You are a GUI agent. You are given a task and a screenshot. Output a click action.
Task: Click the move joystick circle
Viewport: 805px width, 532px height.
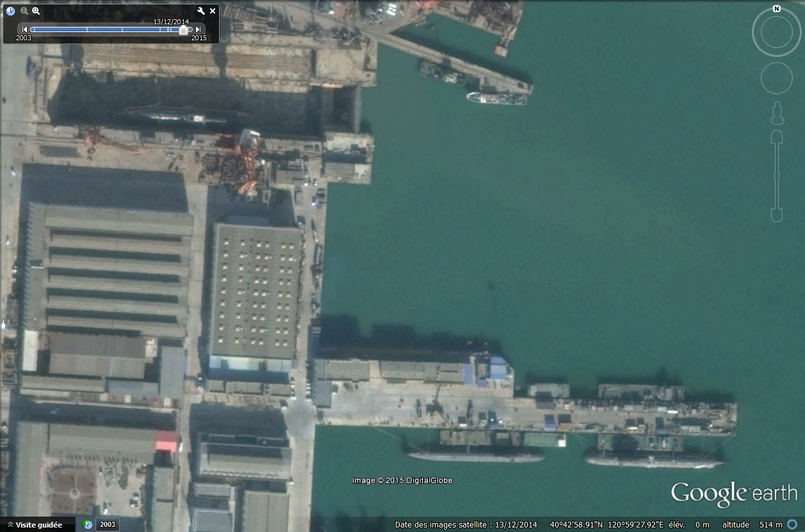tap(777, 78)
